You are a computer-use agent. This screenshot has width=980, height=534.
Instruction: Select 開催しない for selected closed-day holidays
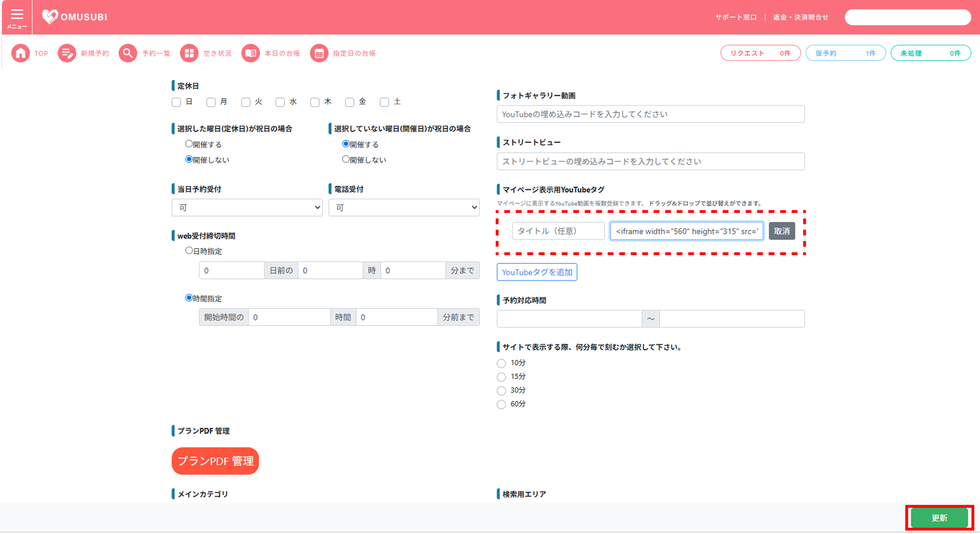click(189, 159)
